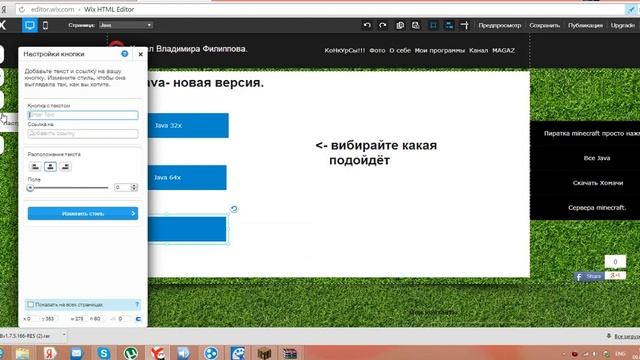This screenshot has height=360, width=640.
Task: Undo the last action in toolbar
Action: click(367, 25)
